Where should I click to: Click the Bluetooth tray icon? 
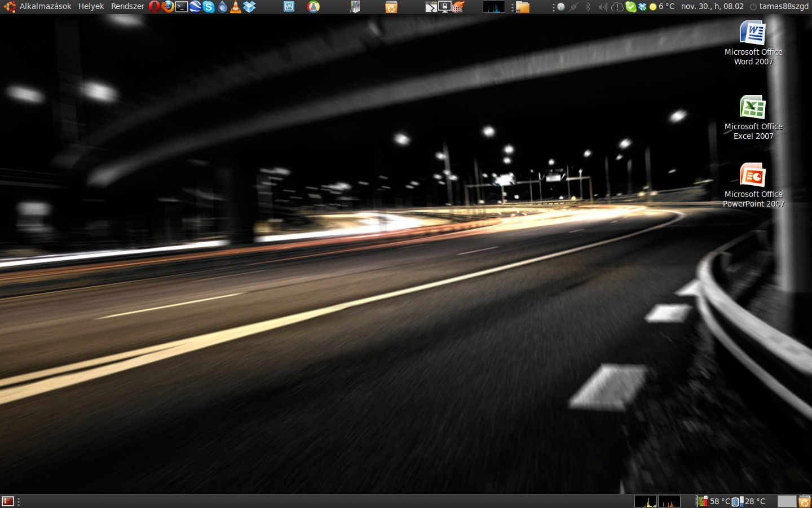click(588, 7)
